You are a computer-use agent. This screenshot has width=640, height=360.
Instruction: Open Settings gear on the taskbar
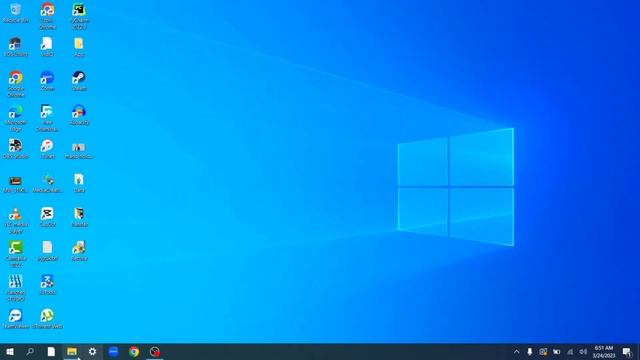[93, 351]
